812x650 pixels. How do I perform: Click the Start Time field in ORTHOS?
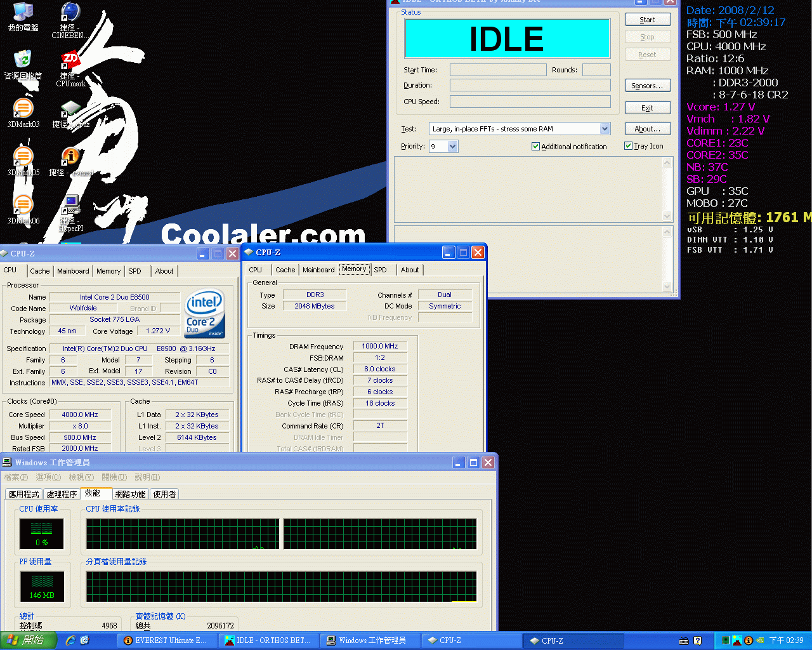click(x=498, y=70)
